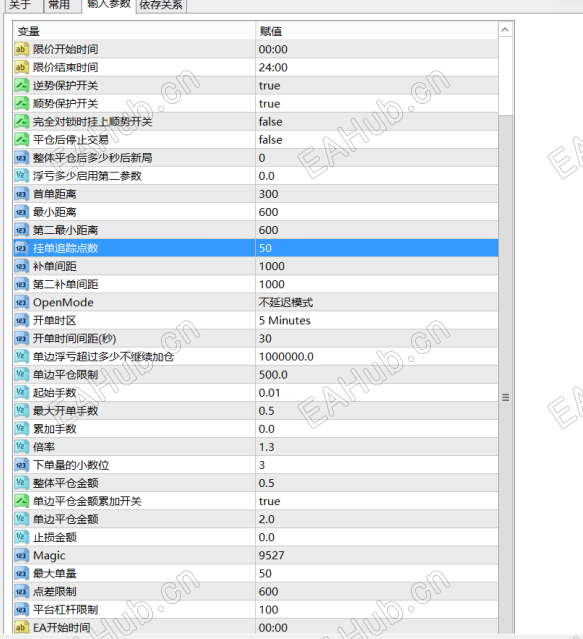Viewport: 583px width, 639px height.
Task: Click the integer icon beside 第二最小距离
Action: 21,230
